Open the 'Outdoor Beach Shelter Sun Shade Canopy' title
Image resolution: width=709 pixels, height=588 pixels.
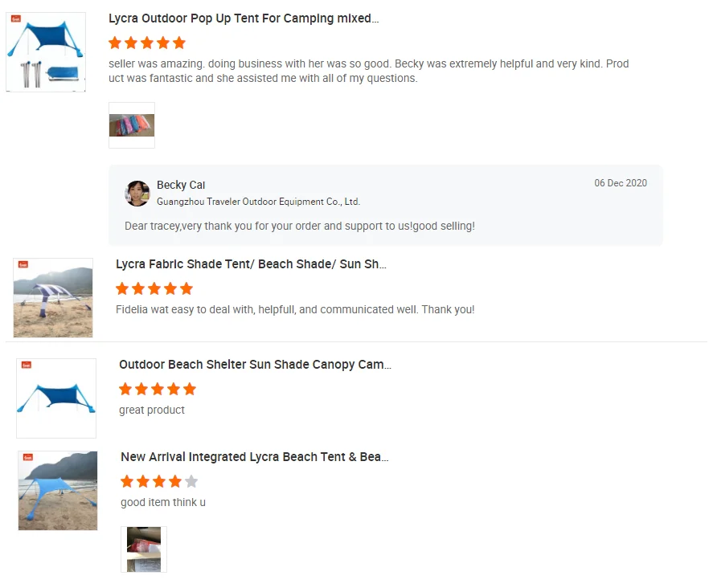[x=255, y=365]
